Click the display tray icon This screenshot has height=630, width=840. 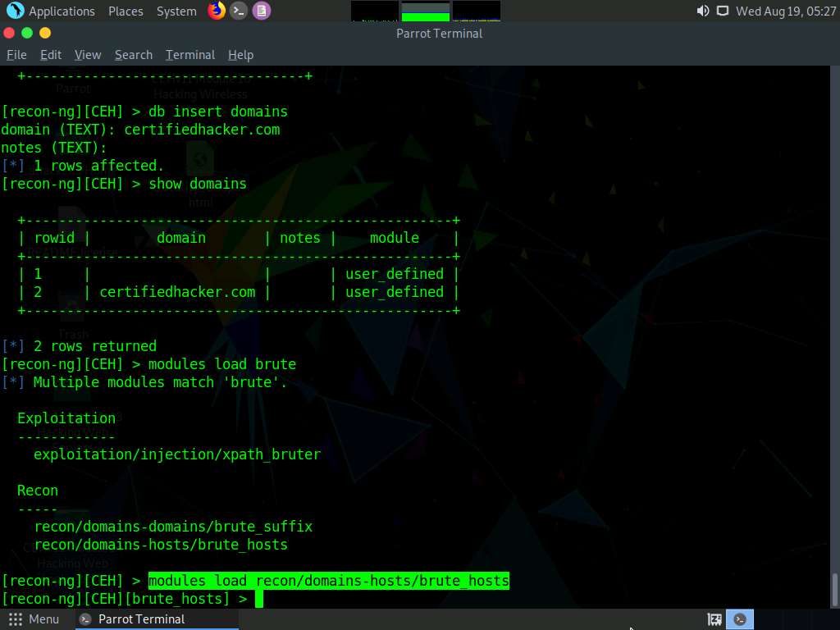click(x=723, y=11)
